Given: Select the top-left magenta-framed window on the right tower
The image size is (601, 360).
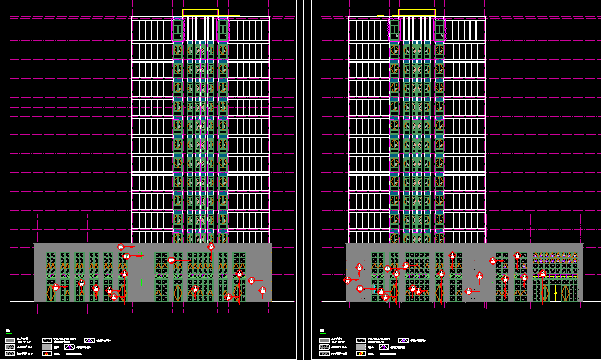Looking at the screenshot, I should [x=394, y=30].
